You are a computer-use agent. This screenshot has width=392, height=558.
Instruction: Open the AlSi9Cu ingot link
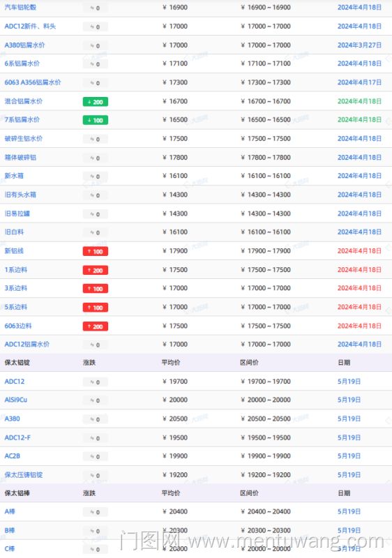tap(15, 400)
